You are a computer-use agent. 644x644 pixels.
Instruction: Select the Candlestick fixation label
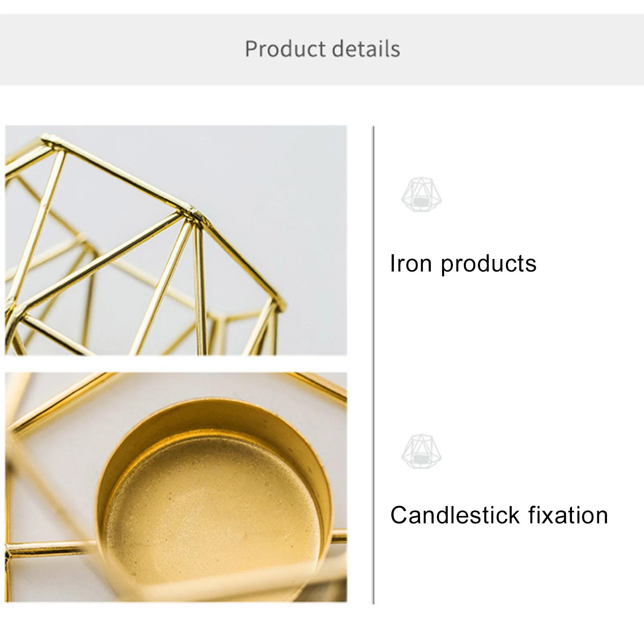point(499,515)
